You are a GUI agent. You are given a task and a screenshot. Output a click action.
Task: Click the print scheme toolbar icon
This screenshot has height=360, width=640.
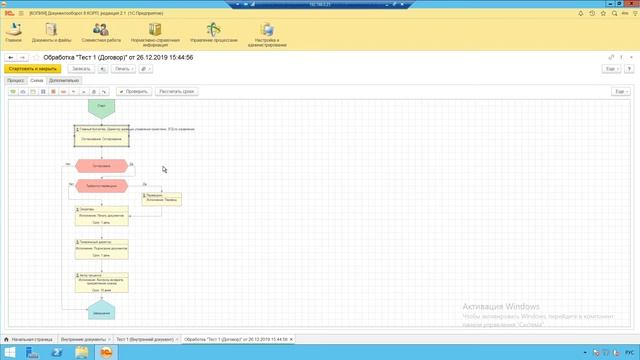(x=94, y=92)
